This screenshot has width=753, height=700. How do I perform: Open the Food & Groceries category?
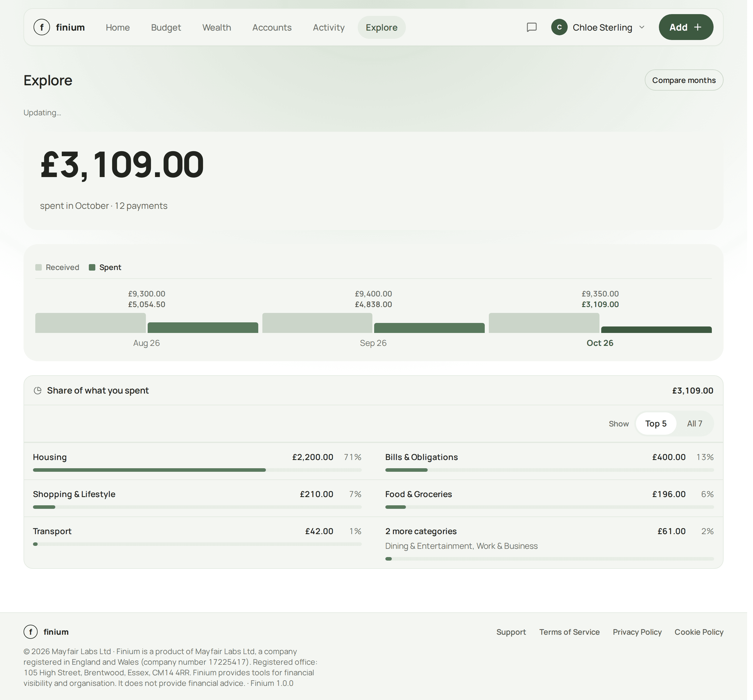click(x=549, y=499)
